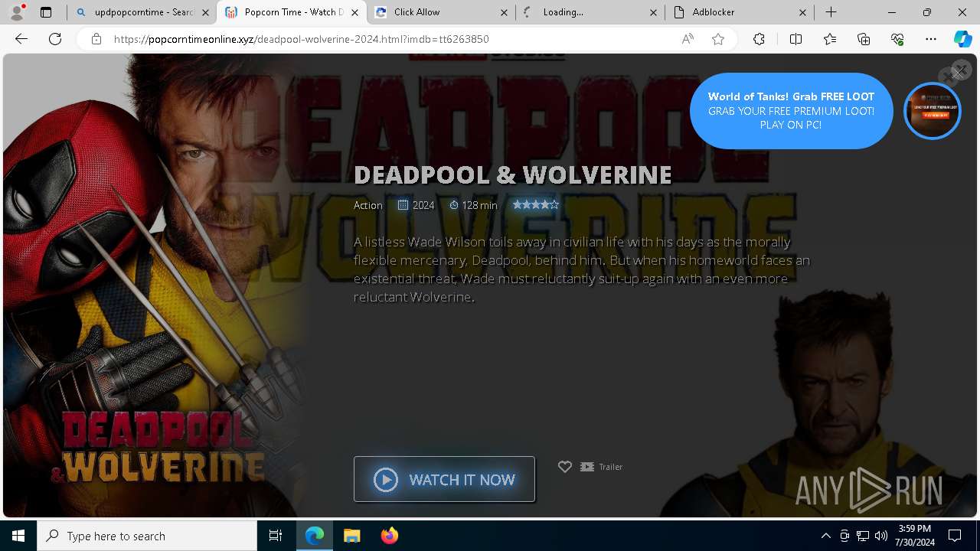The image size is (980, 551).
Task: Open Browser essentials icon
Action: point(897,39)
